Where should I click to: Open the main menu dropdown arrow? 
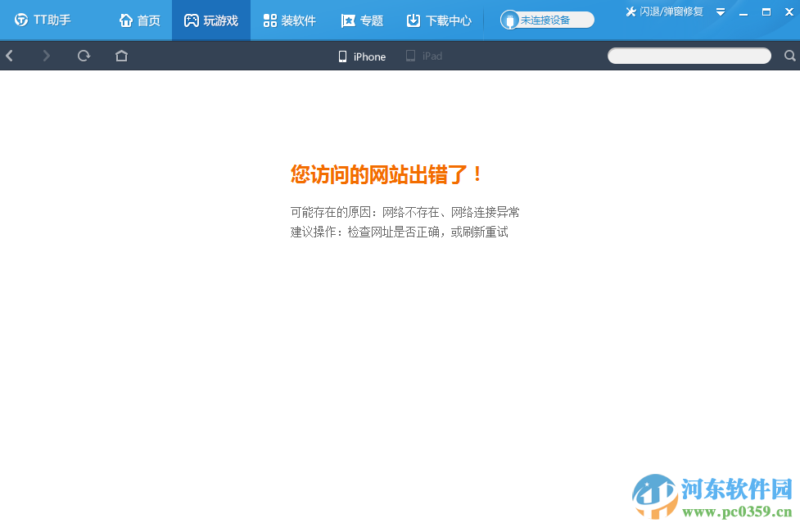[x=720, y=12]
